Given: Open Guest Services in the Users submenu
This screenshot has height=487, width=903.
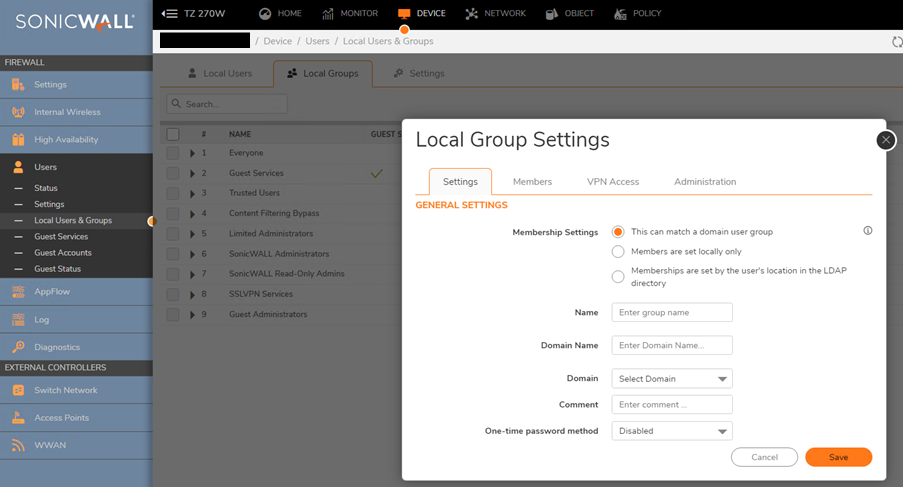Looking at the screenshot, I should coord(61,237).
